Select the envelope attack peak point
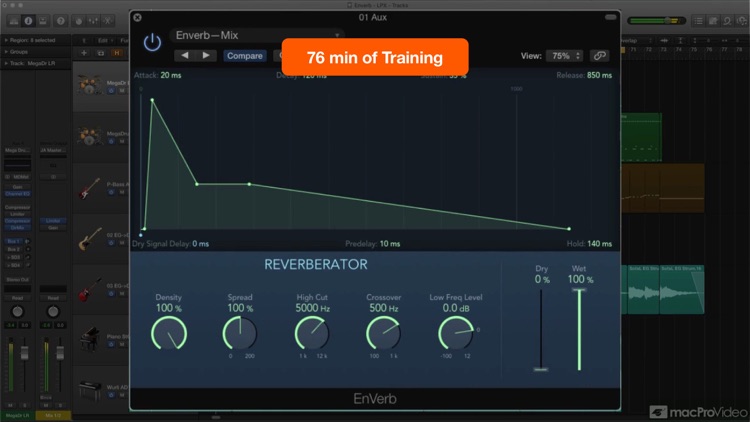Viewport: 750px width, 422px height. pos(152,100)
